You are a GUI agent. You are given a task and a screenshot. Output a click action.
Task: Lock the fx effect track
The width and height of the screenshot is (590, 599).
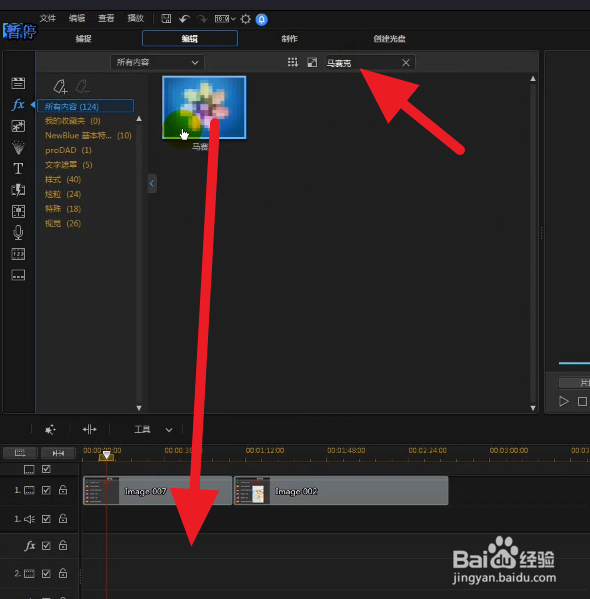click(x=63, y=546)
